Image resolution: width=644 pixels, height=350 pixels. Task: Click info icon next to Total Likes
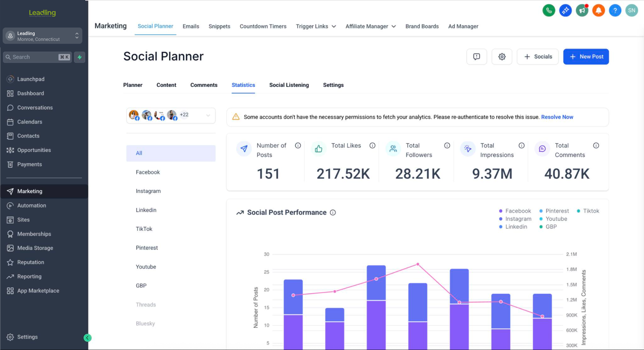[x=372, y=146]
